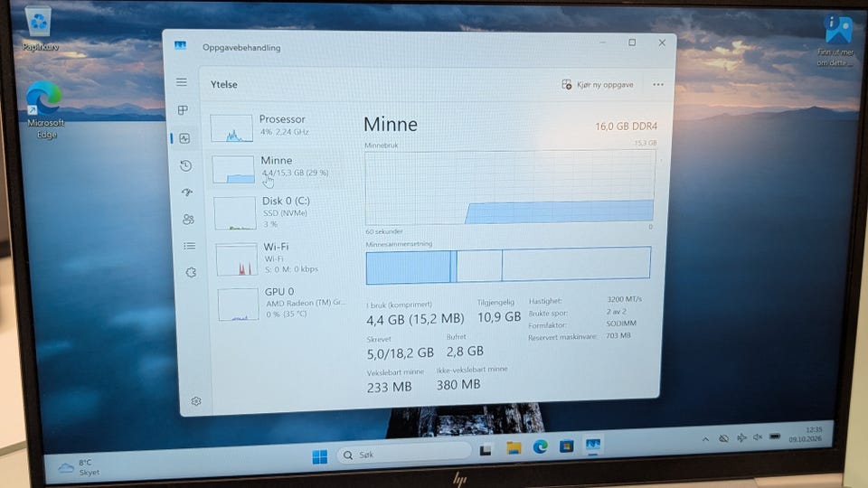This screenshot has width=868, height=488.
Task: Click the Prosessor mini graph thumbnail
Action: tap(231, 127)
